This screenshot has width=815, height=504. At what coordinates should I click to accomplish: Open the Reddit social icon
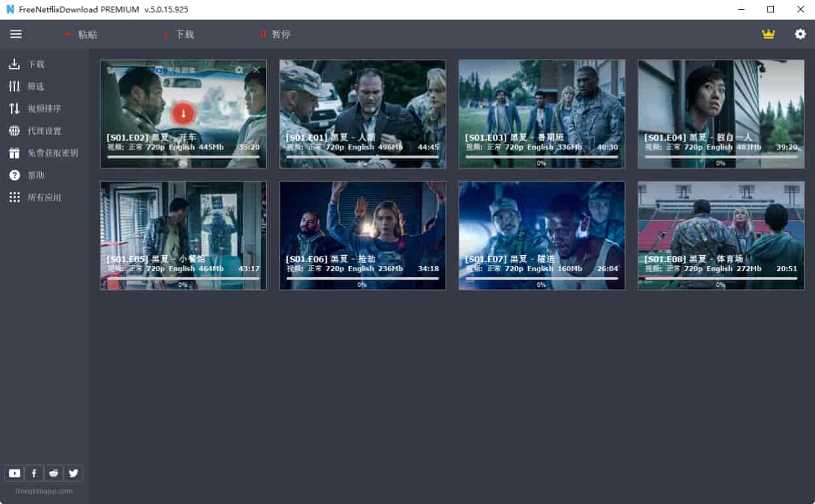[x=54, y=473]
